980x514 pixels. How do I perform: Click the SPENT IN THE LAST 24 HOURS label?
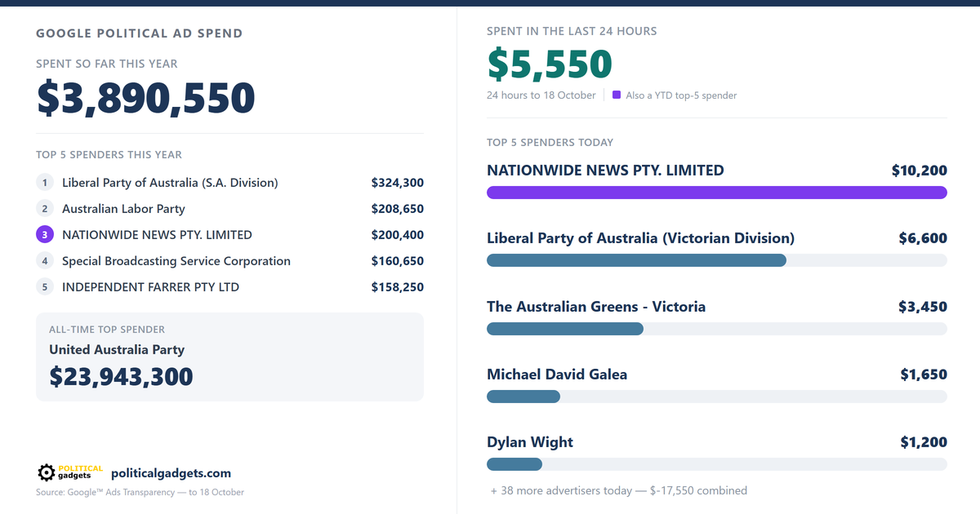[x=572, y=31]
